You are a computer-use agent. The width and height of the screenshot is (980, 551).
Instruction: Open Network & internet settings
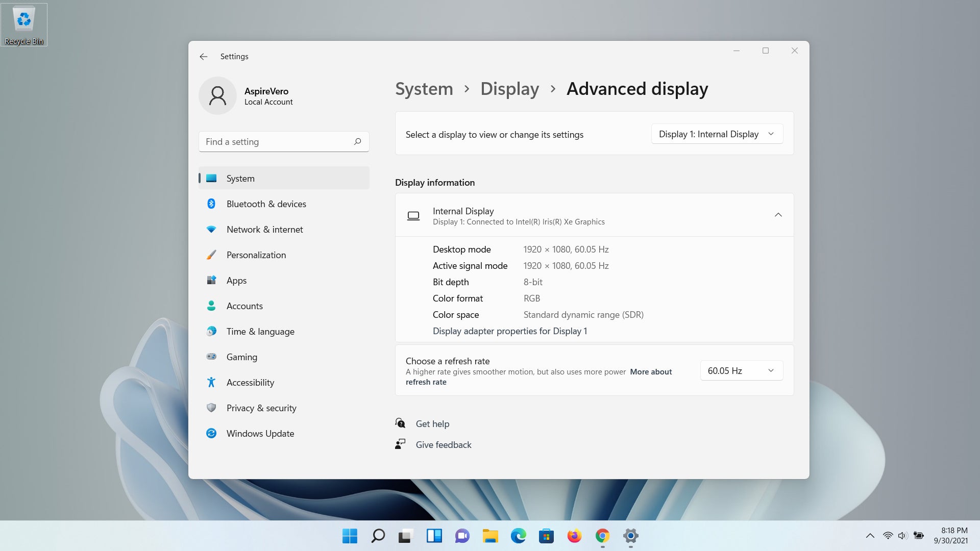pyautogui.click(x=284, y=230)
